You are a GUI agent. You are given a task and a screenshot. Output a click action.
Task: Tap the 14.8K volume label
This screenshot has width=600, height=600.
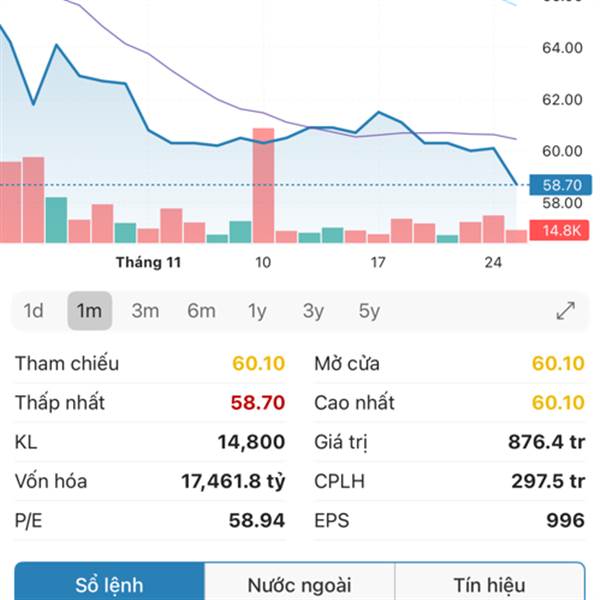click(x=562, y=231)
